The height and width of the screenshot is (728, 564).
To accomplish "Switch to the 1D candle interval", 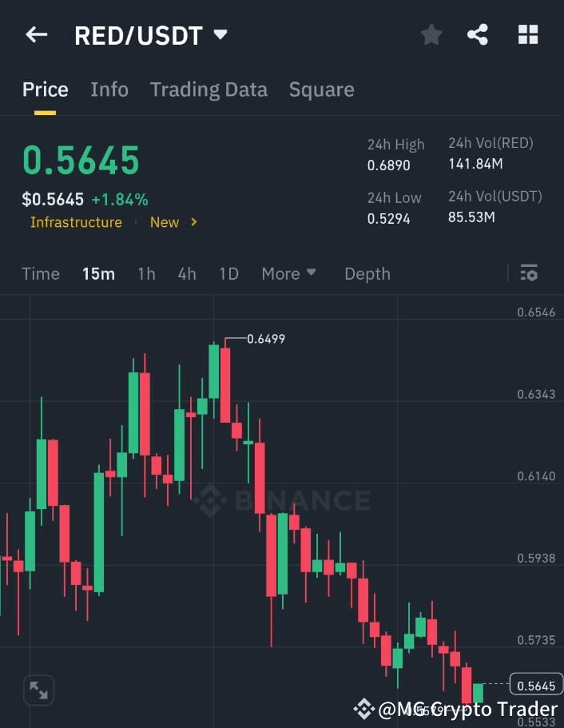I will [228, 273].
